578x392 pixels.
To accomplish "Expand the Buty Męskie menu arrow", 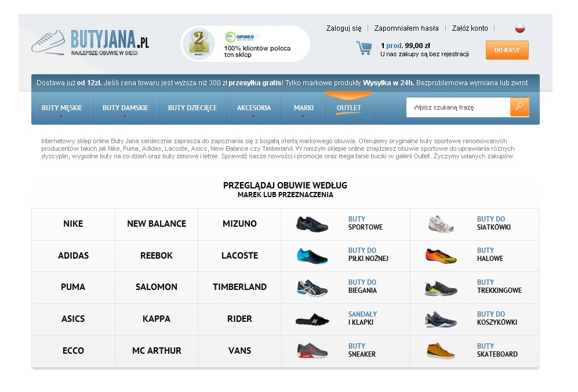I will click(61, 117).
